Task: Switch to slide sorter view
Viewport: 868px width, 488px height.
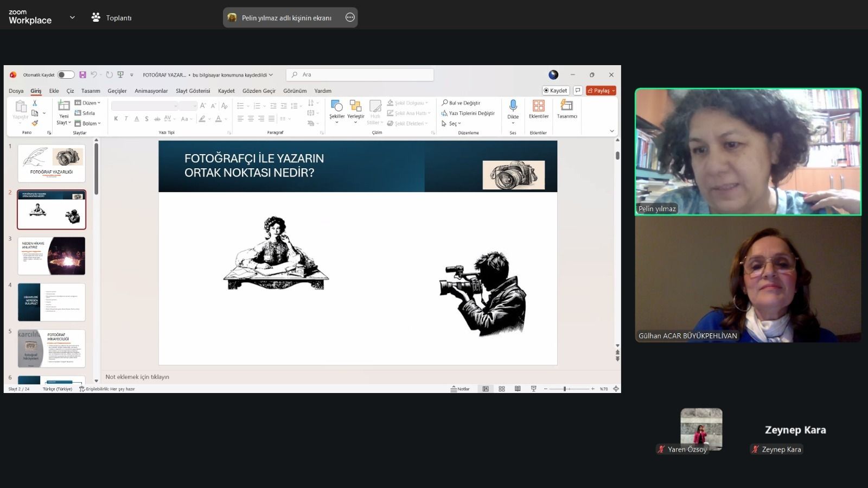Action: tap(502, 389)
